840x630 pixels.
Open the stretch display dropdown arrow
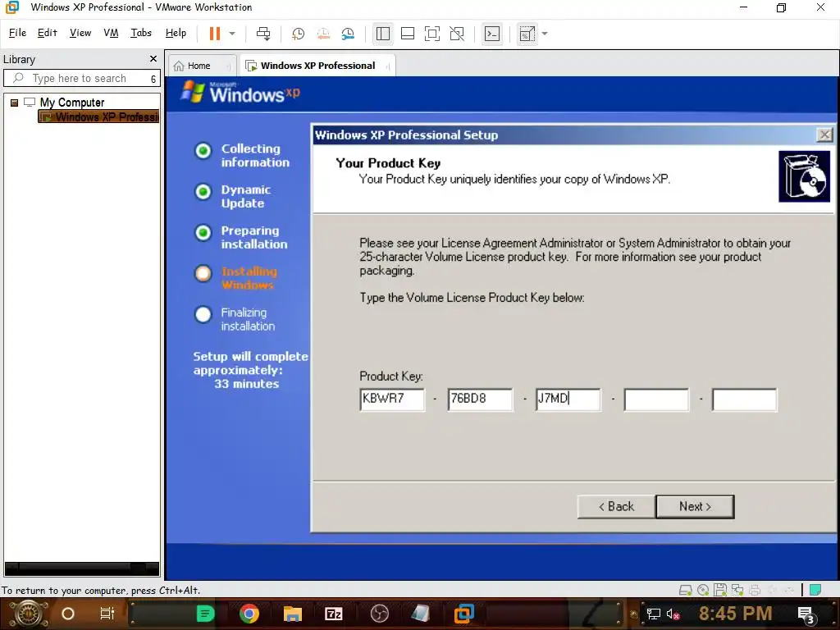(545, 34)
